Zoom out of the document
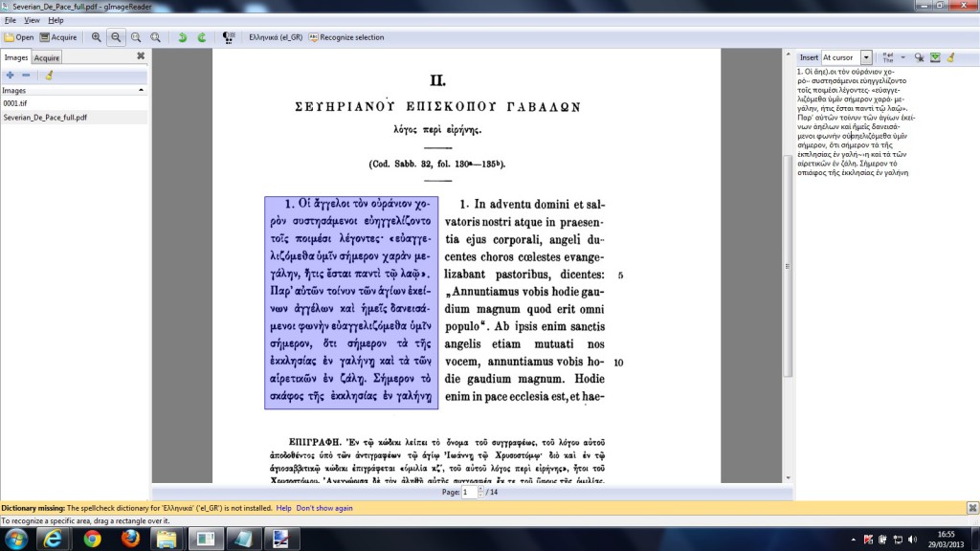The image size is (980, 551). [x=116, y=37]
